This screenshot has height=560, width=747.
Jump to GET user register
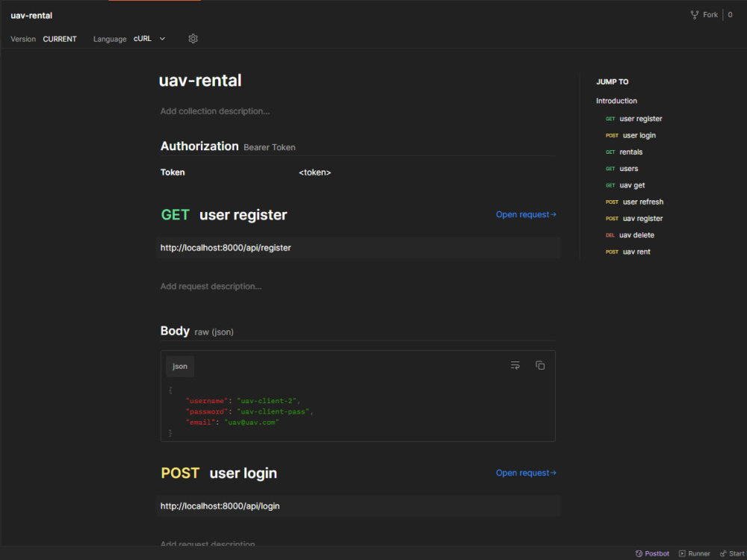pos(633,119)
